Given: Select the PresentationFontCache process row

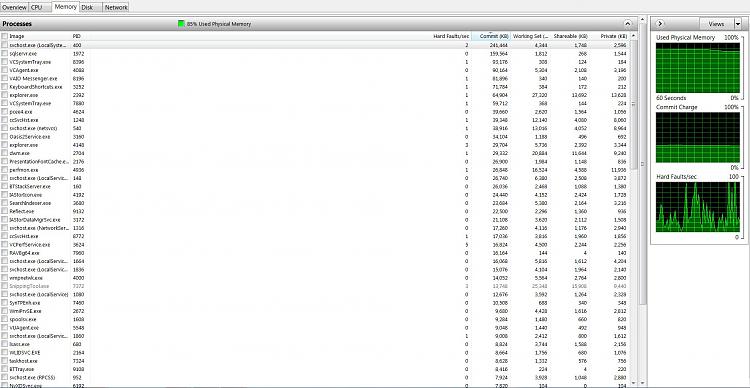Looking at the screenshot, I should click(x=315, y=162).
